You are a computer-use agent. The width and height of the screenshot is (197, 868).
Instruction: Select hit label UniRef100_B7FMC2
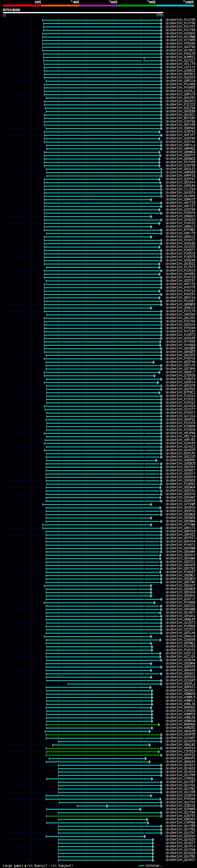(x=180, y=393)
